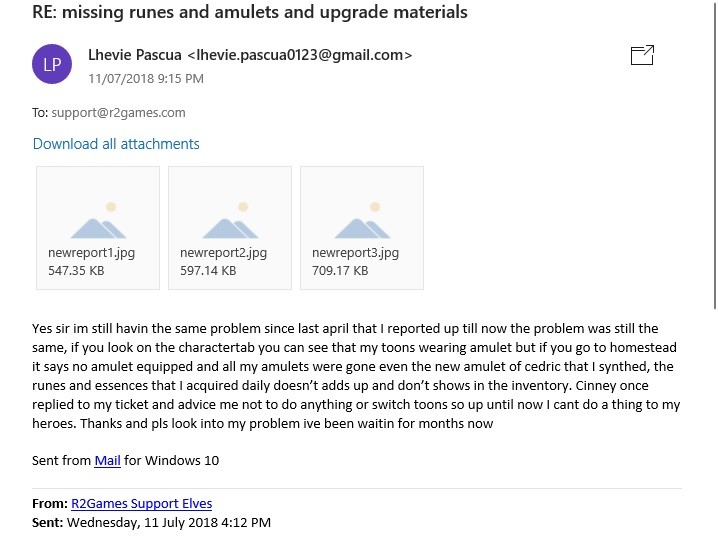
Task: Open the newreport1.jpg filename label
Action: (91, 253)
